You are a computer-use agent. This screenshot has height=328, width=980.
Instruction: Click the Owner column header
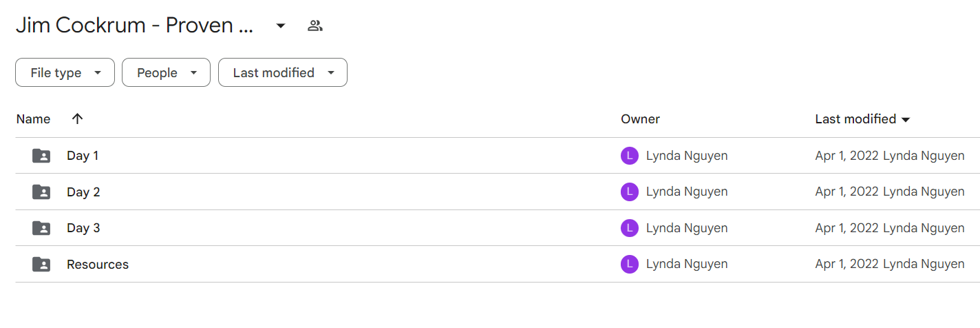pos(640,119)
